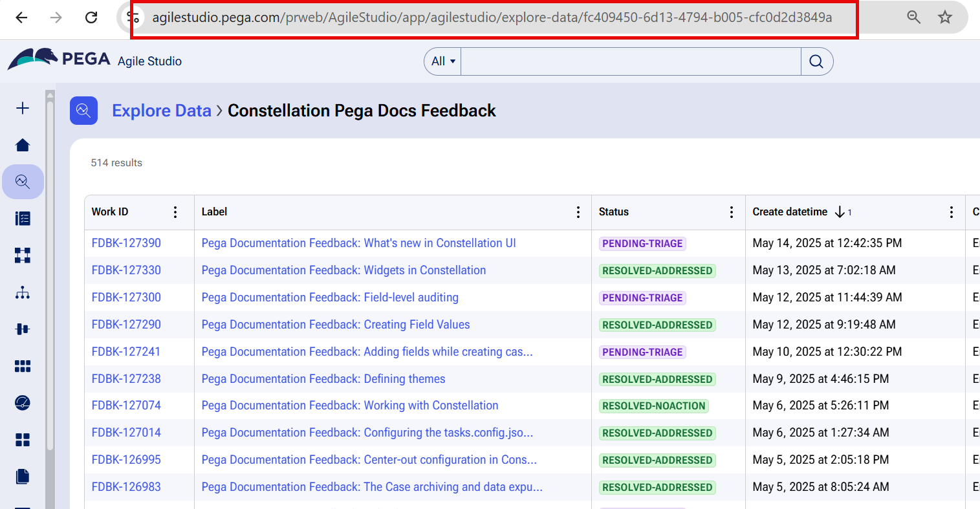
Task: Open the gauge dashboard sidebar icon
Action: (x=23, y=403)
